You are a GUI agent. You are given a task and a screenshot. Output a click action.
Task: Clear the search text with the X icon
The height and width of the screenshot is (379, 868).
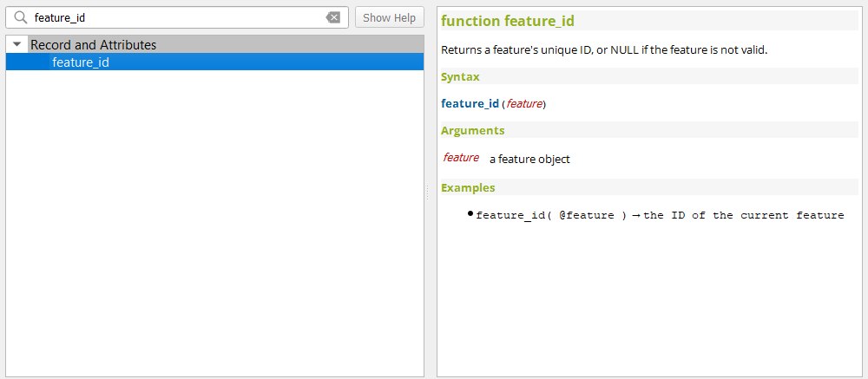click(333, 17)
